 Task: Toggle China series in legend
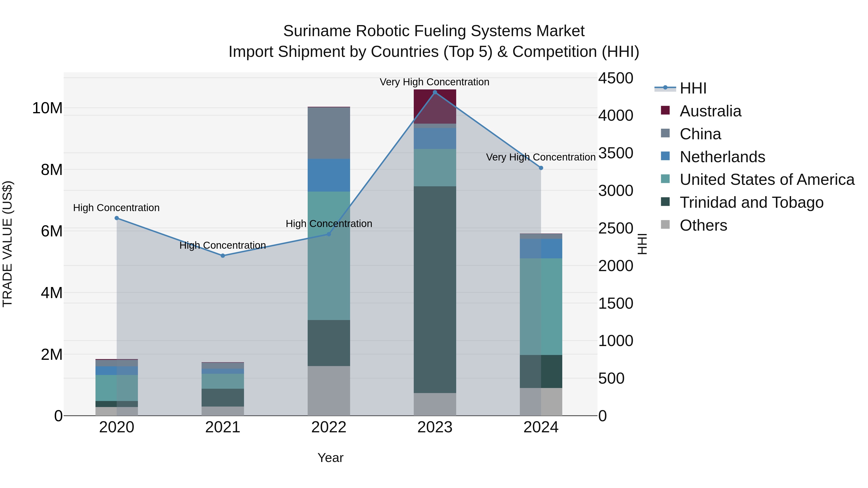tap(691, 134)
